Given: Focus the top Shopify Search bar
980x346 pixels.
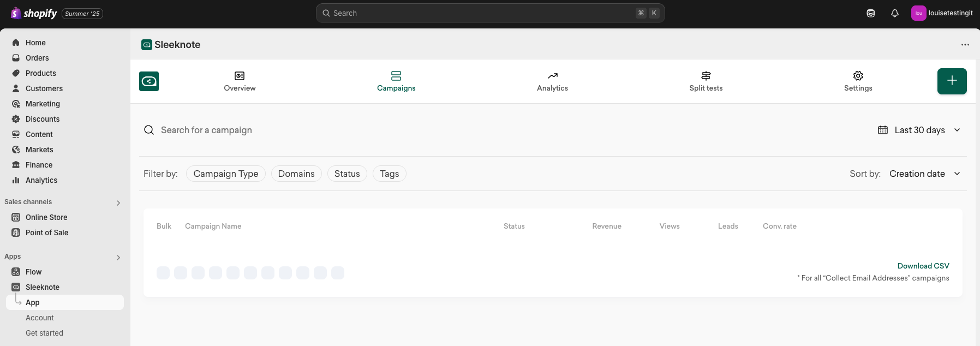Looking at the screenshot, I should click(x=490, y=13).
